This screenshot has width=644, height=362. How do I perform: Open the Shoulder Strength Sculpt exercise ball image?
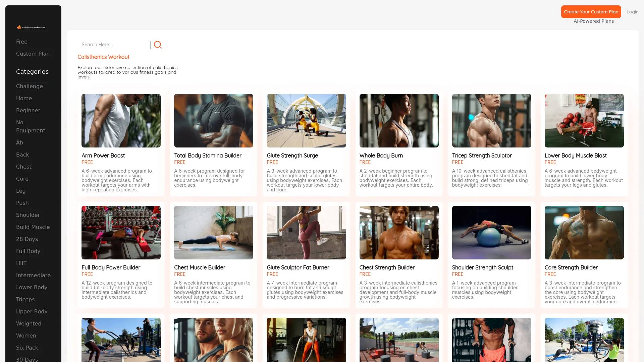click(x=492, y=233)
